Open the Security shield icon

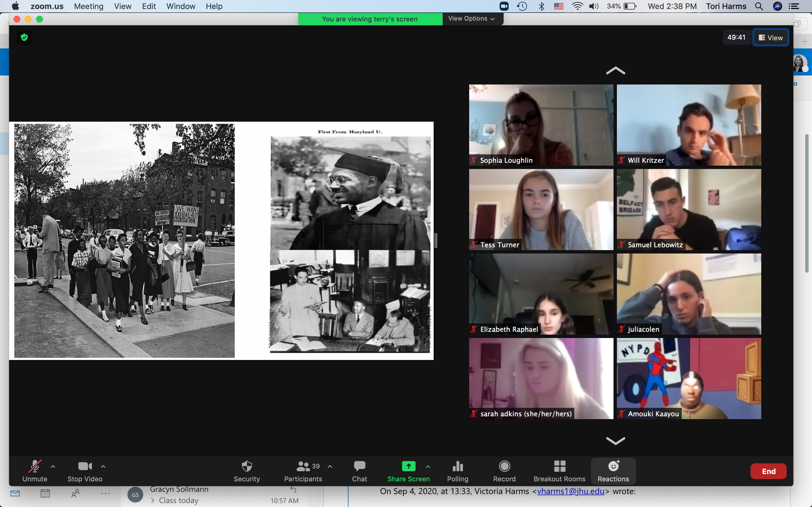(x=247, y=466)
